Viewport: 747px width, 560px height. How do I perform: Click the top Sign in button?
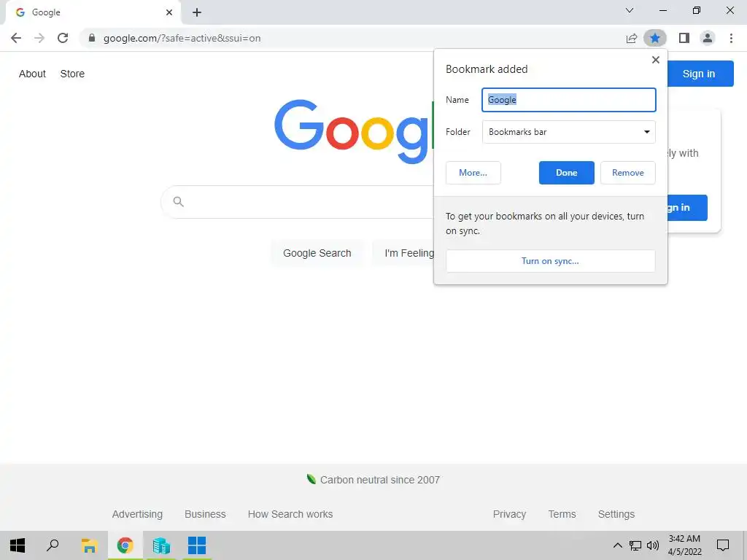(x=700, y=74)
